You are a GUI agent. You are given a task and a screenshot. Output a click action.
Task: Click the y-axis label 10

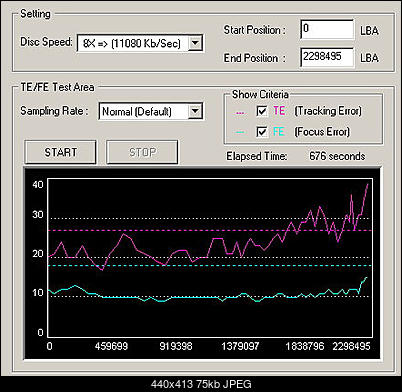(38, 293)
